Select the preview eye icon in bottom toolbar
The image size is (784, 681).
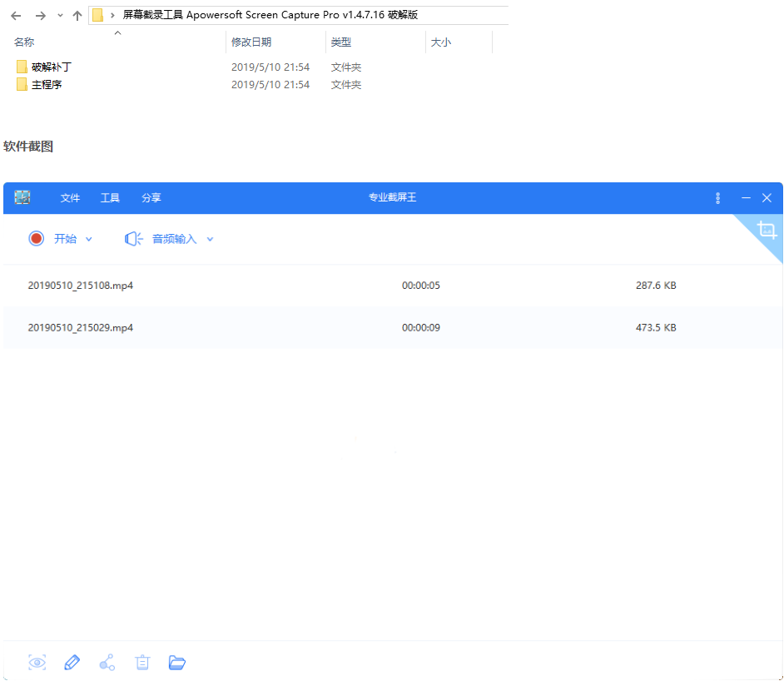click(37, 662)
